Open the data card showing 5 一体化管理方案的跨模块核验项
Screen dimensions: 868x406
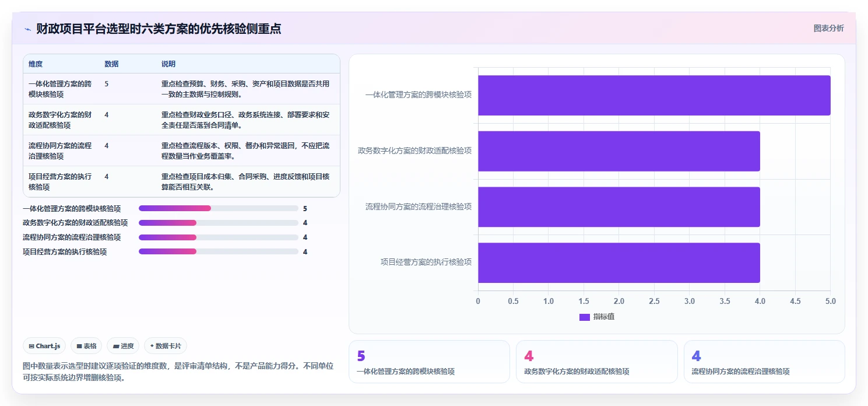[x=429, y=362]
